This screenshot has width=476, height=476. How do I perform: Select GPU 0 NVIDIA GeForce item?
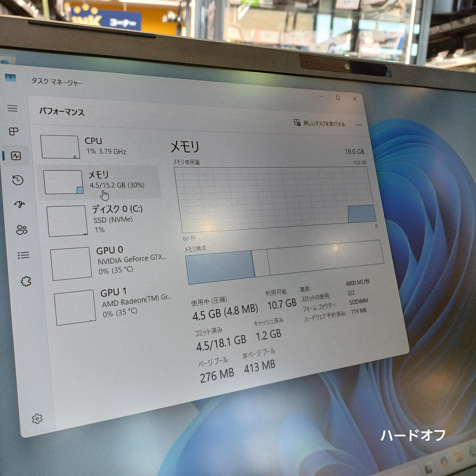pos(110,262)
